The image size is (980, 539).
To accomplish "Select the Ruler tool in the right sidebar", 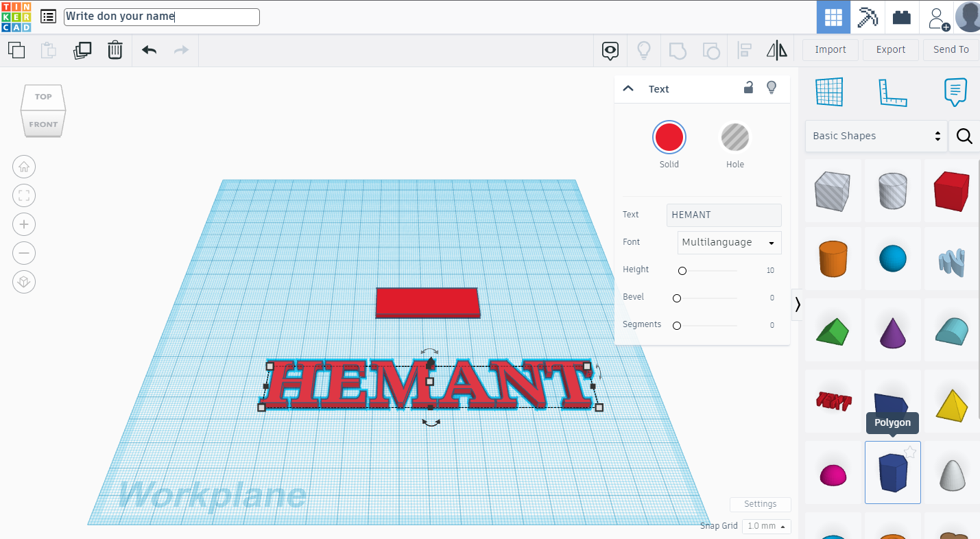I will point(892,93).
